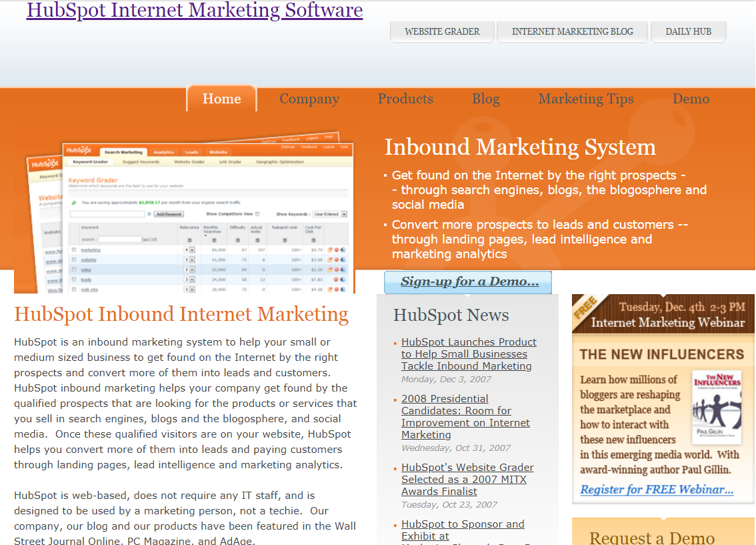The image size is (756, 545).
Task: Click the date 'Monday, Dec 3, 2007'
Action: [x=446, y=380]
